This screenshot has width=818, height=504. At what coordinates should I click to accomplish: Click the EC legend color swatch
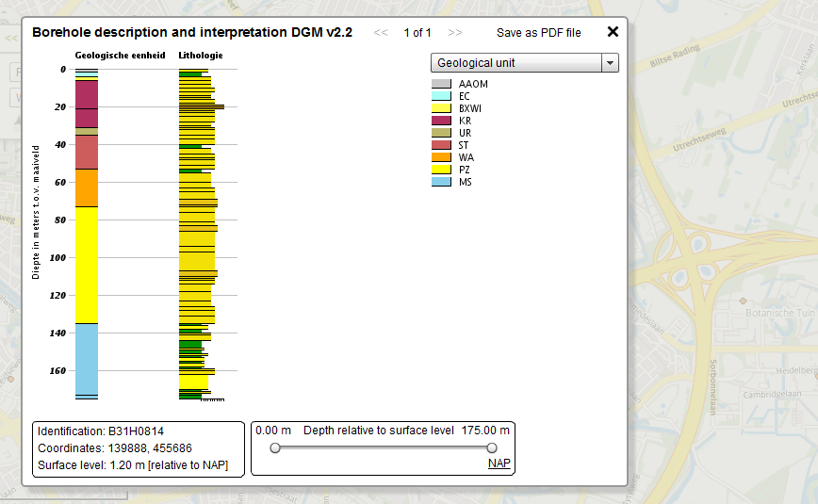(x=442, y=96)
